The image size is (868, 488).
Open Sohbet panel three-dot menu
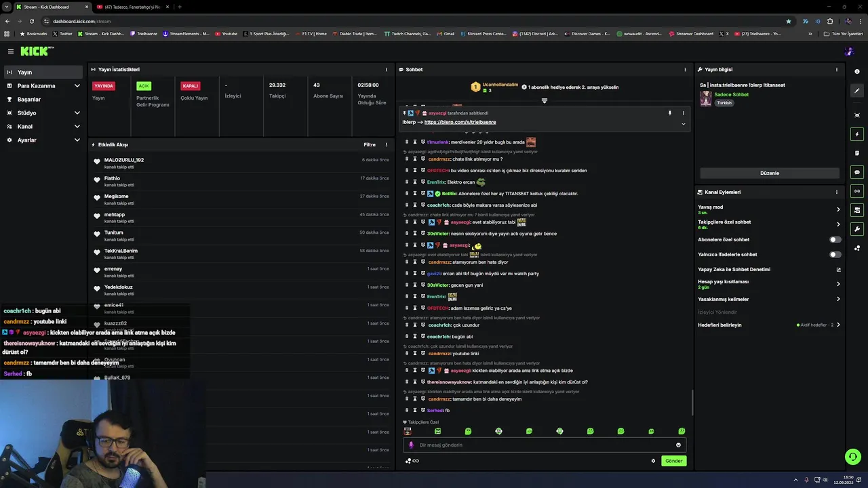[685, 69]
